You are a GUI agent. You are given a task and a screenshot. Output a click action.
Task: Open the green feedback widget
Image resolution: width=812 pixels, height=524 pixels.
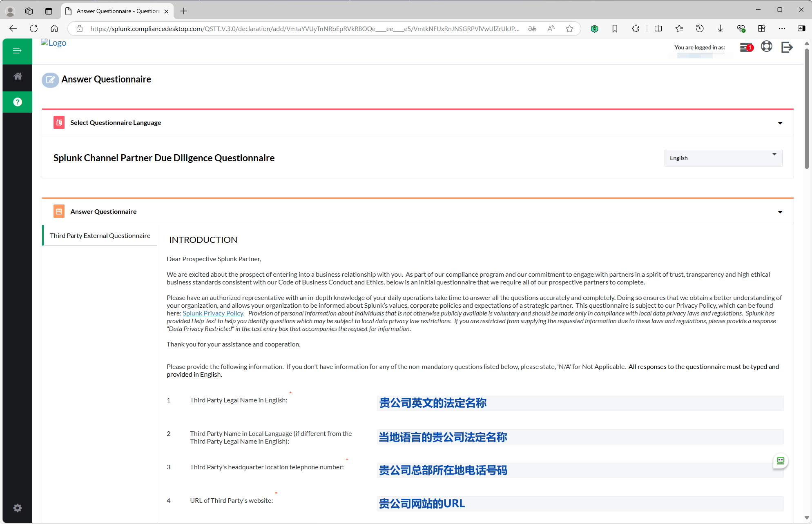click(781, 461)
